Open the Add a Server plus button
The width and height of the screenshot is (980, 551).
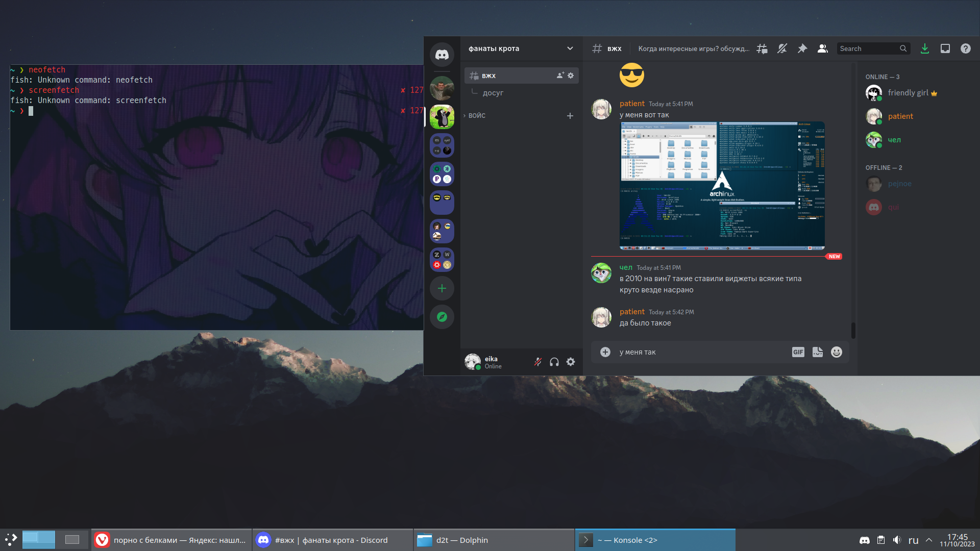coord(442,288)
